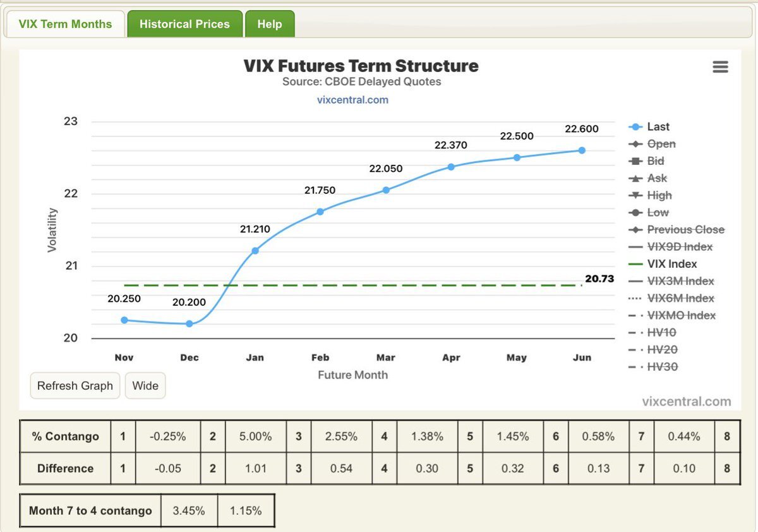Image resolution: width=758 pixels, height=532 pixels.
Task: Open the vixcentral.com link under the title
Action: click(352, 100)
